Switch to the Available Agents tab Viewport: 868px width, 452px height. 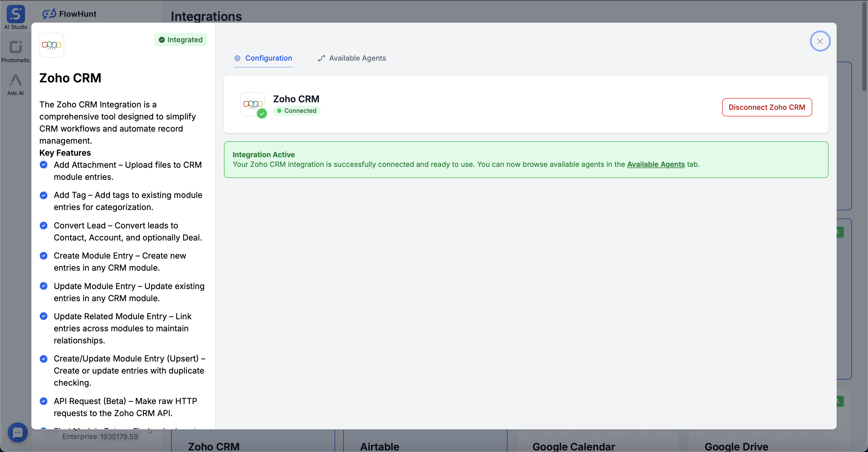[x=357, y=58]
